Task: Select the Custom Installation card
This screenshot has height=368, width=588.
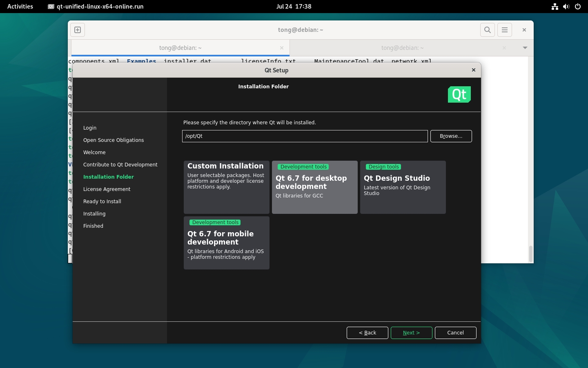Action: click(x=227, y=187)
